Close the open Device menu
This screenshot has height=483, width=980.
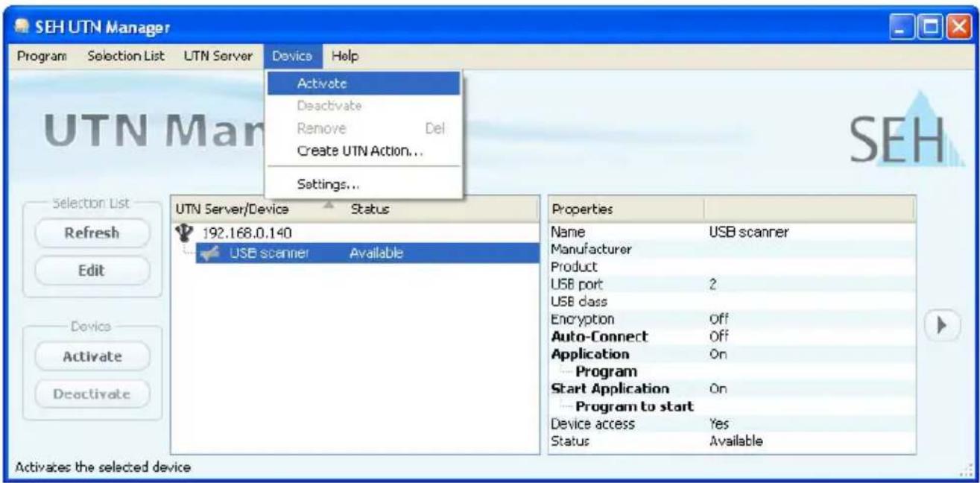point(292,56)
